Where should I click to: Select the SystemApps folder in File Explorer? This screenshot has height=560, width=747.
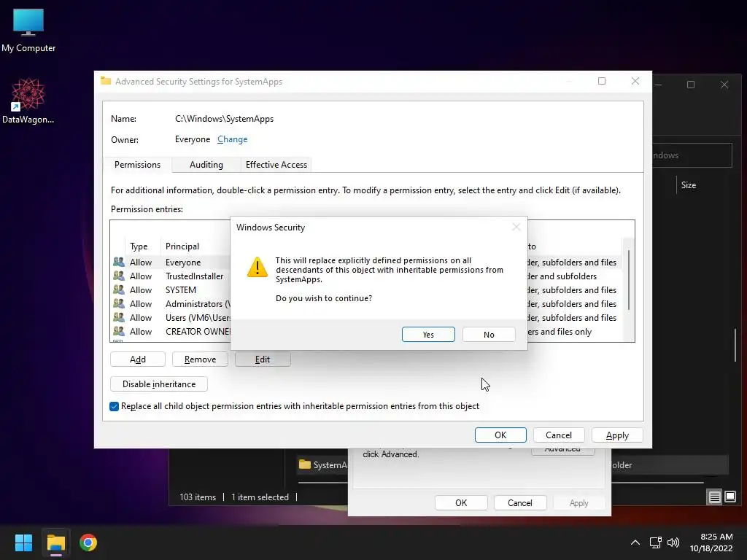click(x=323, y=464)
